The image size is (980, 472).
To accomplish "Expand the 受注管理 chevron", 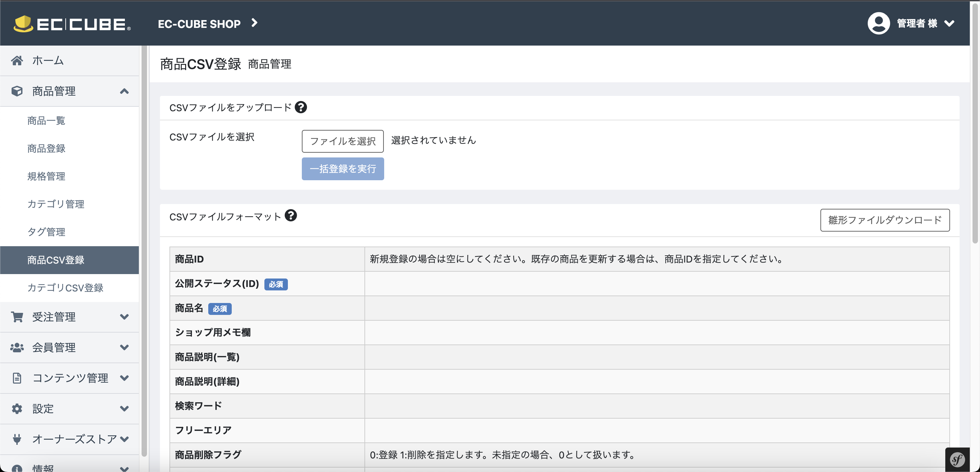I will tap(124, 317).
